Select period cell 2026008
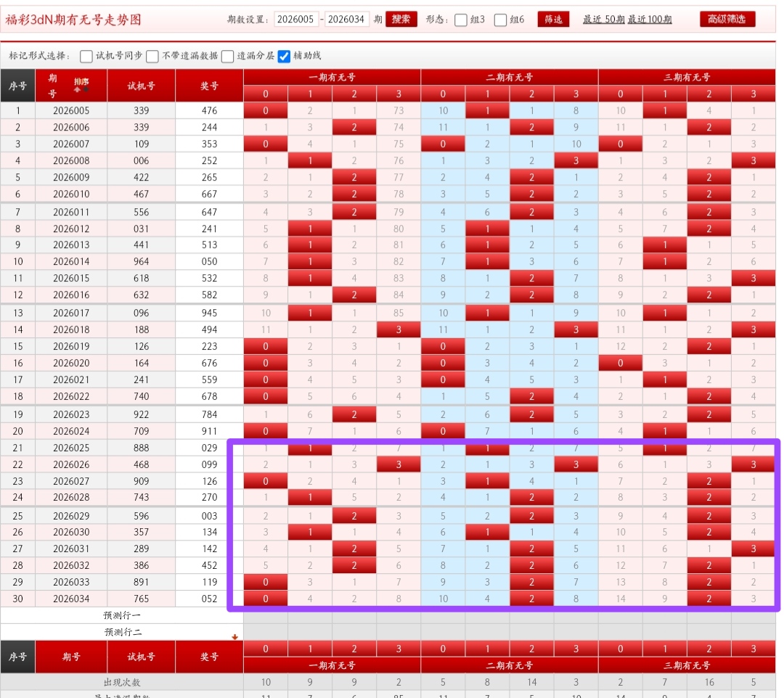 pyautogui.click(x=71, y=160)
